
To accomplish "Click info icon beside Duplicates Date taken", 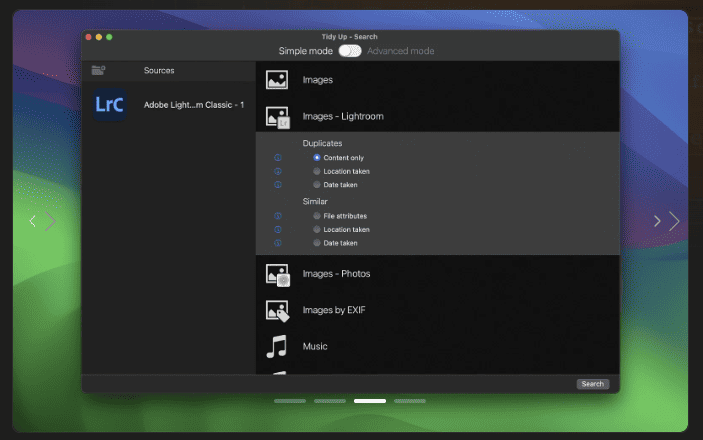I will click(x=278, y=185).
